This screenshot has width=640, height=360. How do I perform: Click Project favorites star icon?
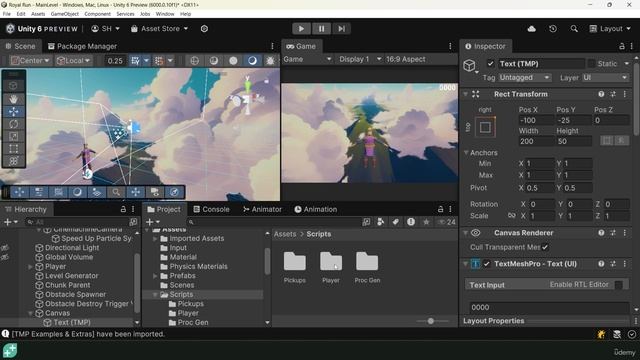coord(426,222)
